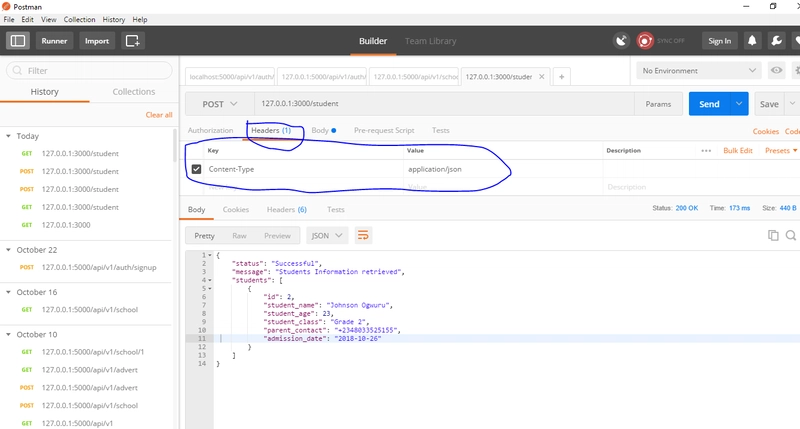
Task: Switch response view to Preview
Action: [x=277, y=236]
